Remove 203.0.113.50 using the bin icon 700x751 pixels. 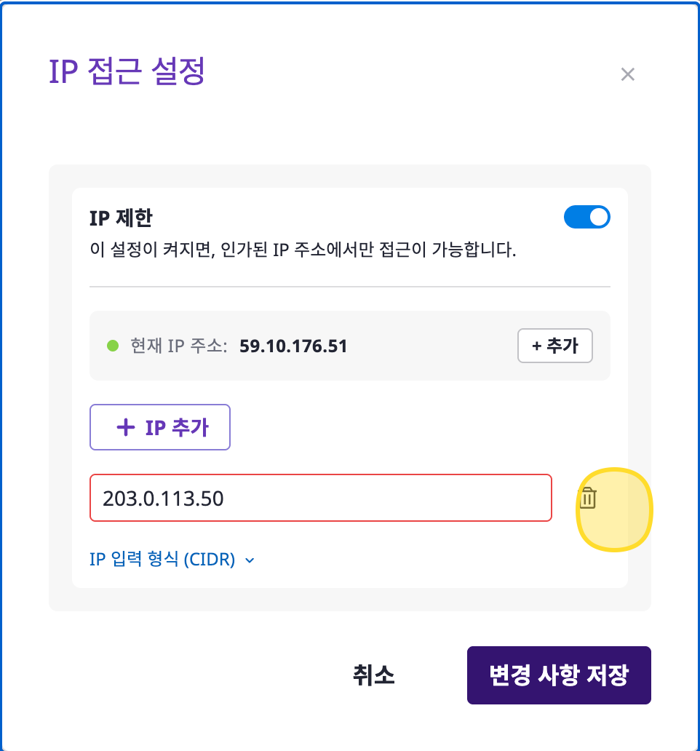(588, 498)
